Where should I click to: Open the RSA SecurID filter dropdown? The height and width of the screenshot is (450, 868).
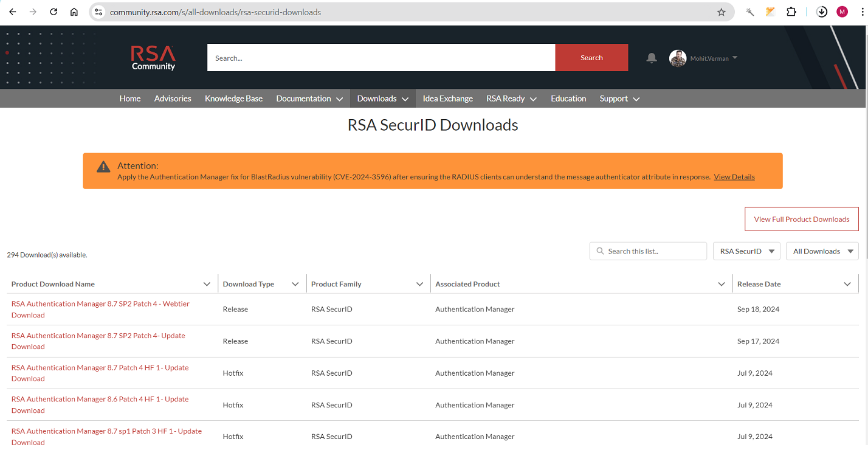(746, 251)
